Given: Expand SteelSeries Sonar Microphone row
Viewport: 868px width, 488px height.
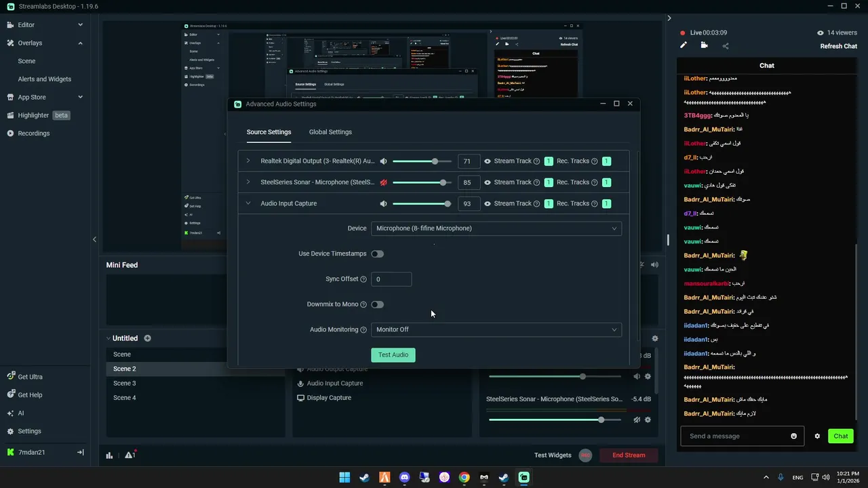Looking at the screenshot, I should coord(248,182).
